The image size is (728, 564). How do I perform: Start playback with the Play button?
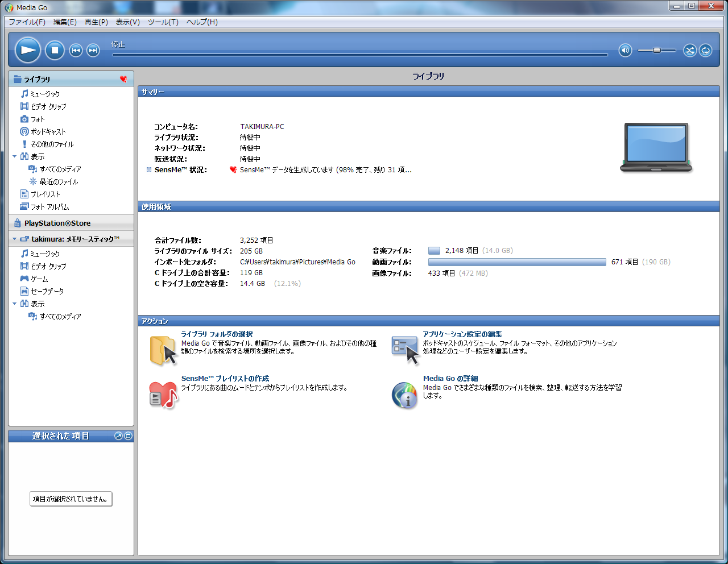point(27,50)
